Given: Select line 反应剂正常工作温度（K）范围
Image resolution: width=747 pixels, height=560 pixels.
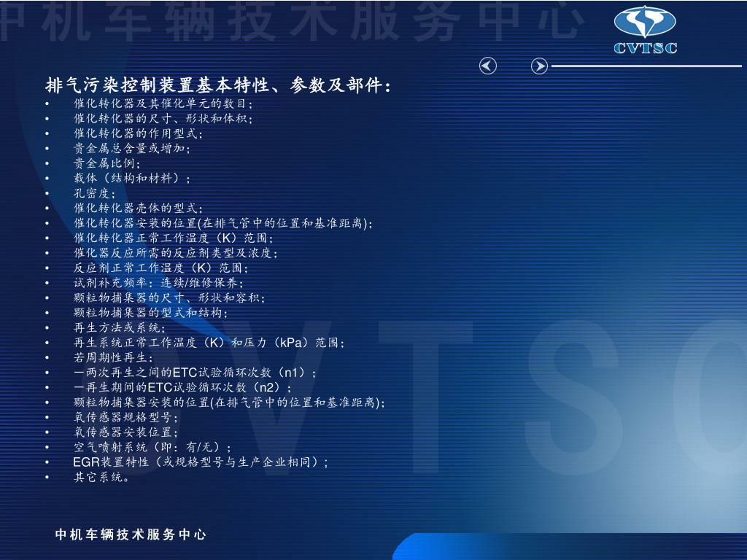Looking at the screenshot, I should 161,268.
